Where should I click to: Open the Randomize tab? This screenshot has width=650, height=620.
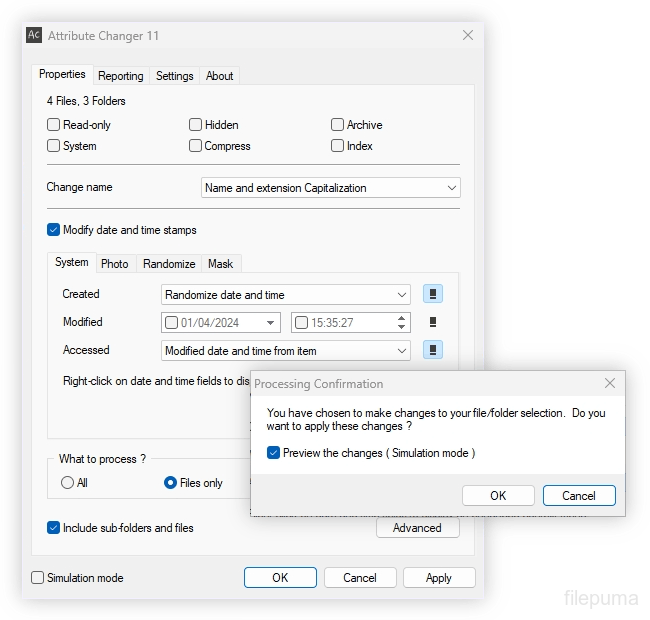(x=169, y=264)
